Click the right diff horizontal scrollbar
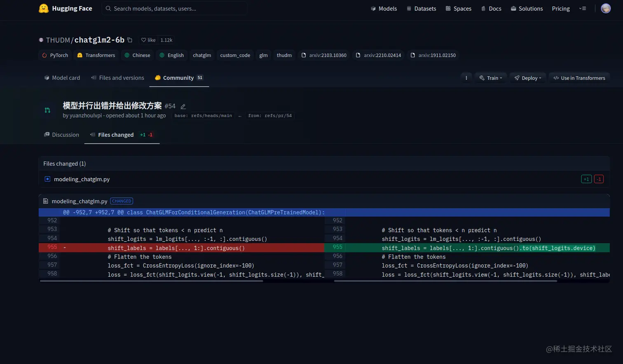 [x=445, y=281]
